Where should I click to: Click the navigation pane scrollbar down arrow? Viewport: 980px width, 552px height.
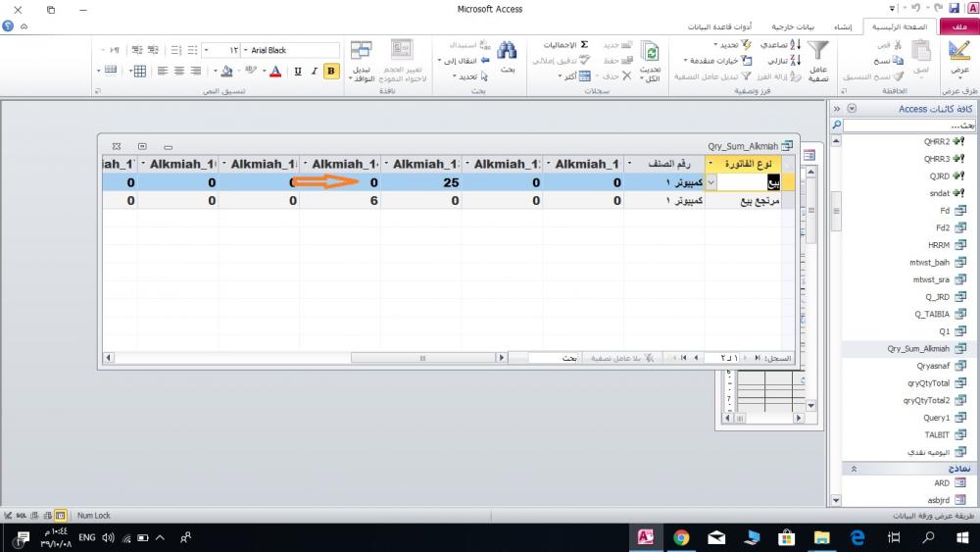point(836,500)
